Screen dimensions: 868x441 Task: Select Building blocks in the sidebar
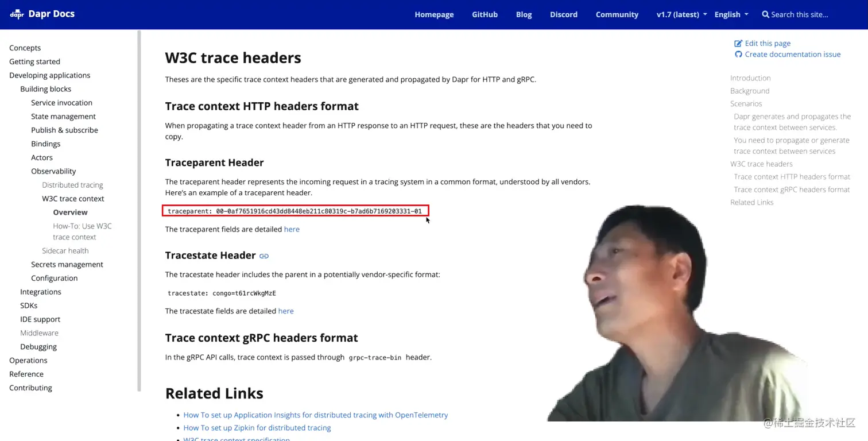click(45, 89)
